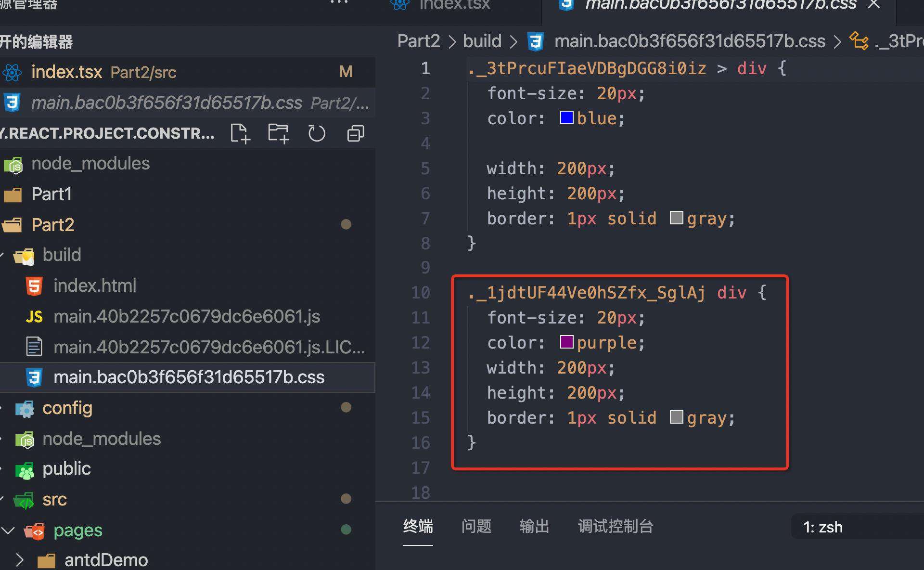Collapse the build folder
The height and width of the screenshot is (570, 924).
pyautogui.click(x=188, y=255)
